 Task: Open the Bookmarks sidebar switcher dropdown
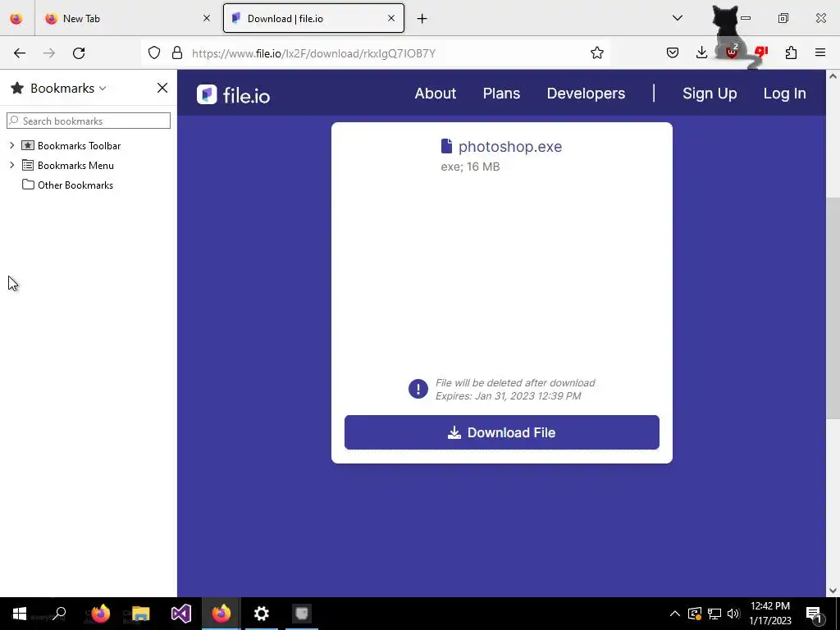[68, 88]
